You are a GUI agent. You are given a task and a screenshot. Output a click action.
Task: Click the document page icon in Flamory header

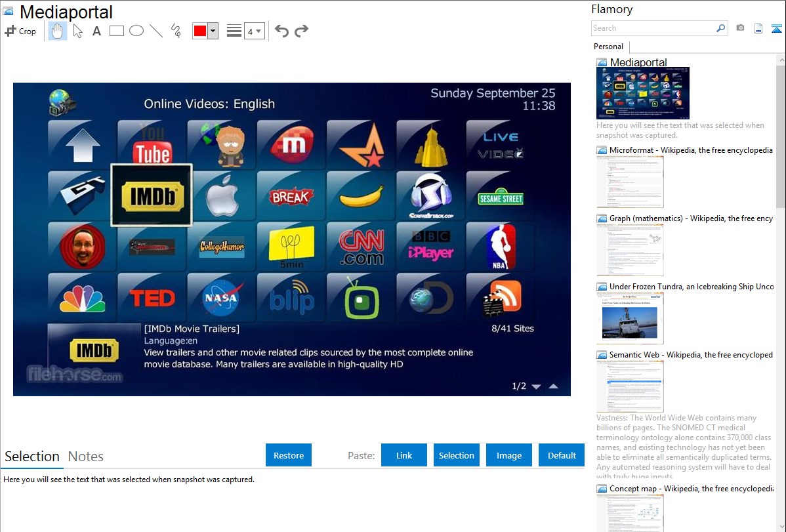pos(758,28)
